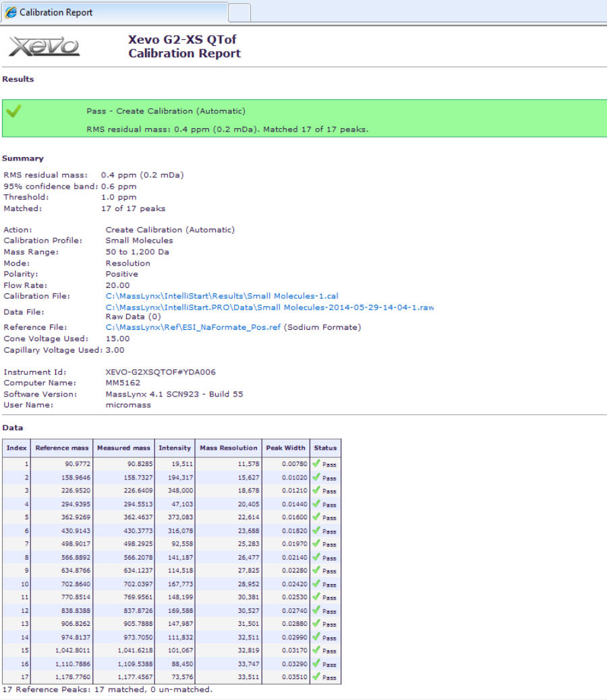Open the blank new browser tab
Image resolution: width=607 pixels, height=700 pixels.
click(239, 11)
